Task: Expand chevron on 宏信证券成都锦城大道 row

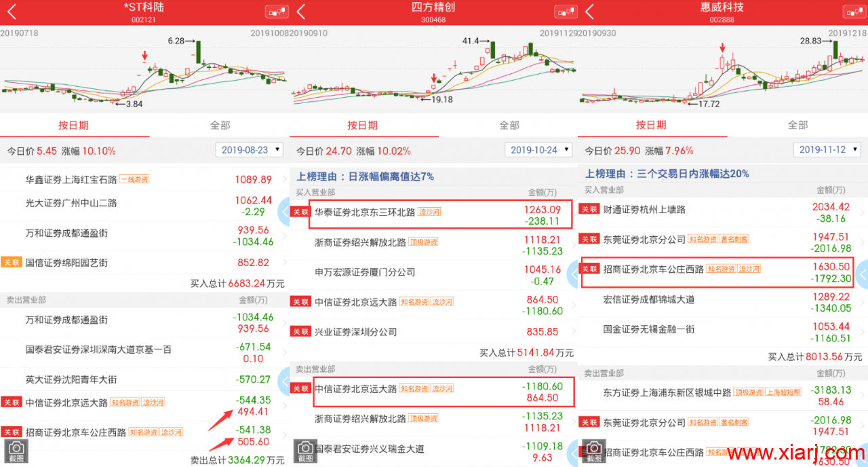Action: click(x=863, y=303)
